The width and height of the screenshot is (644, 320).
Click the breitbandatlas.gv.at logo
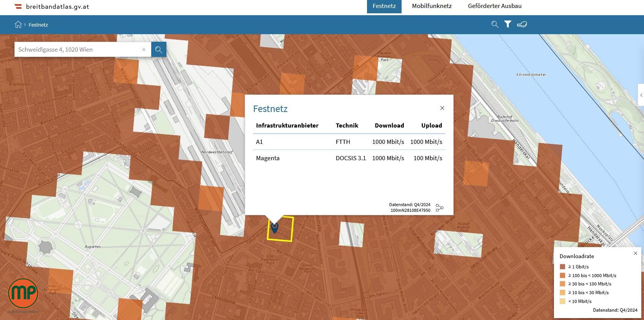(x=52, y=6)
